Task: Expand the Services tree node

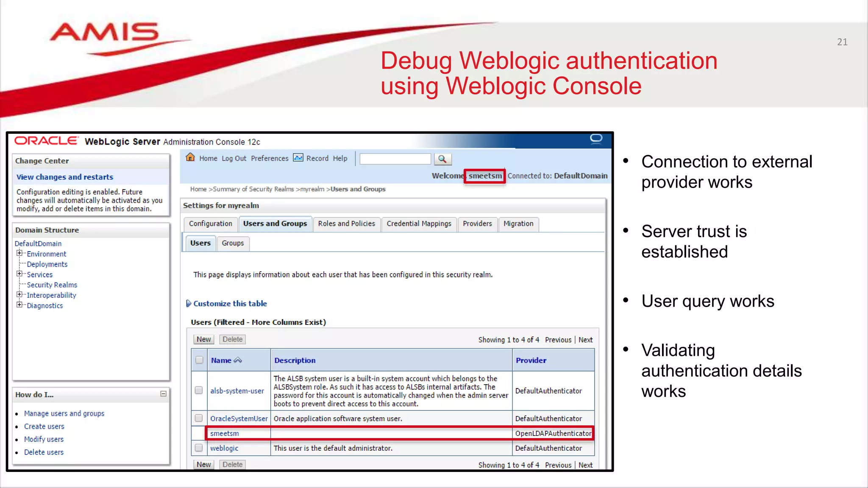Action: (x=19, y=274)
